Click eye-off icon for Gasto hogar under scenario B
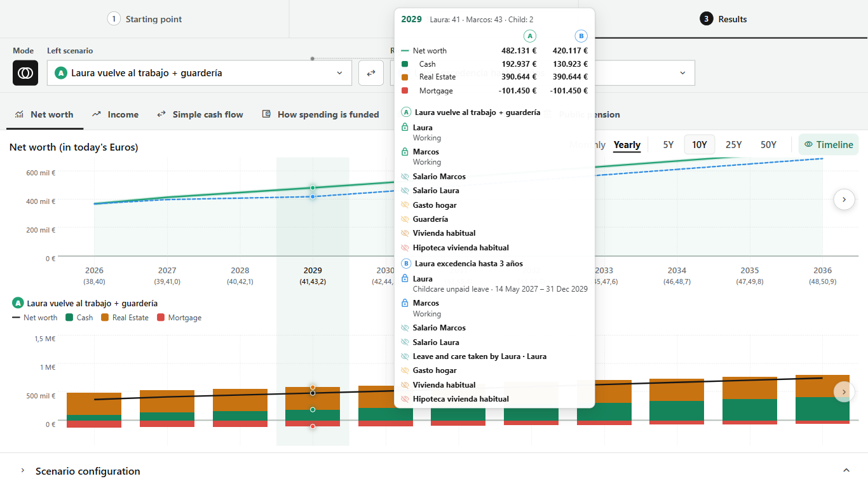 tap(405, 370)
